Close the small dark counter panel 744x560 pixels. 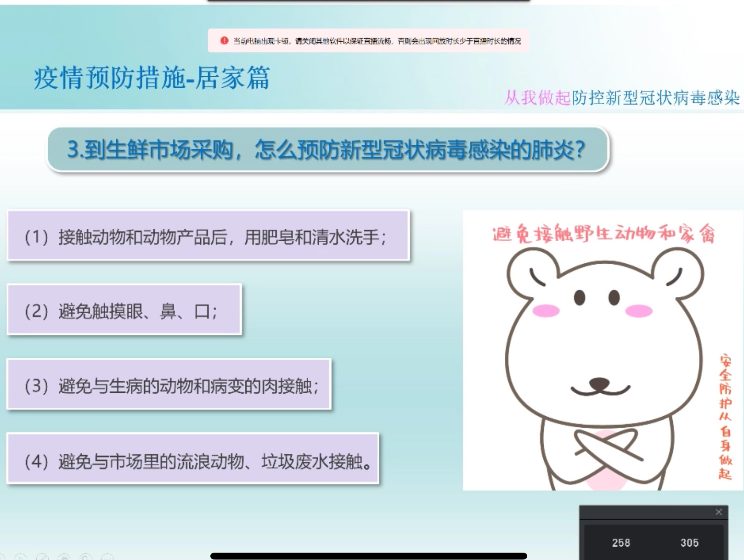[x=719, y=512]
